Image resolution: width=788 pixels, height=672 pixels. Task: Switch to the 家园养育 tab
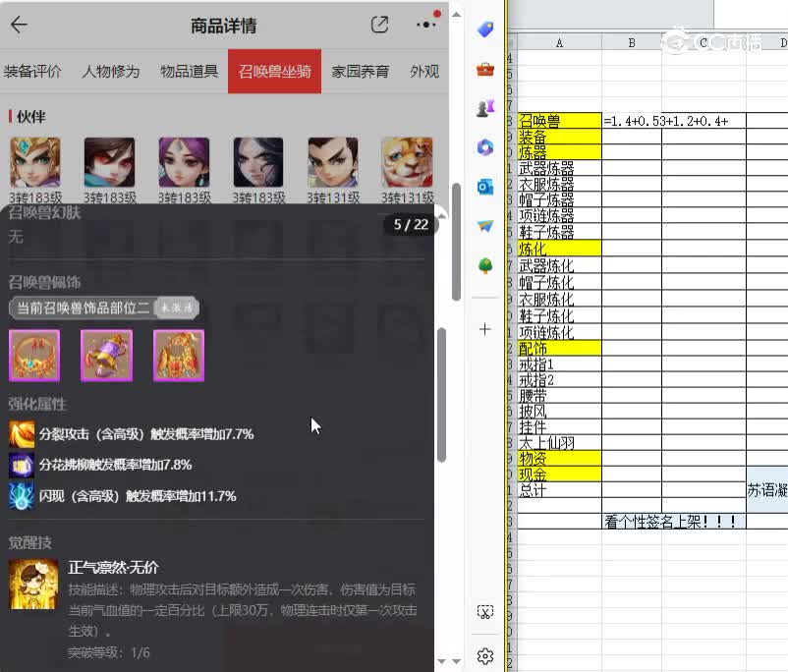coord(362,71)
